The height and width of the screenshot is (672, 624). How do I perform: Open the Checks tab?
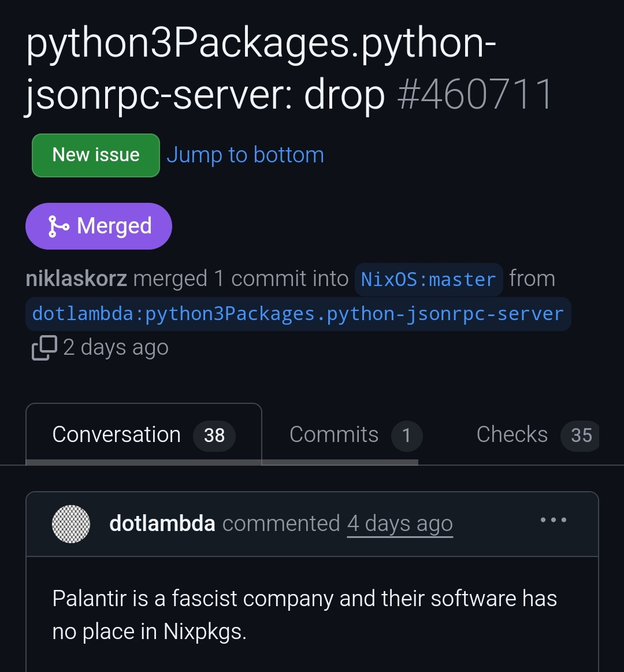(x=512, y=435)
